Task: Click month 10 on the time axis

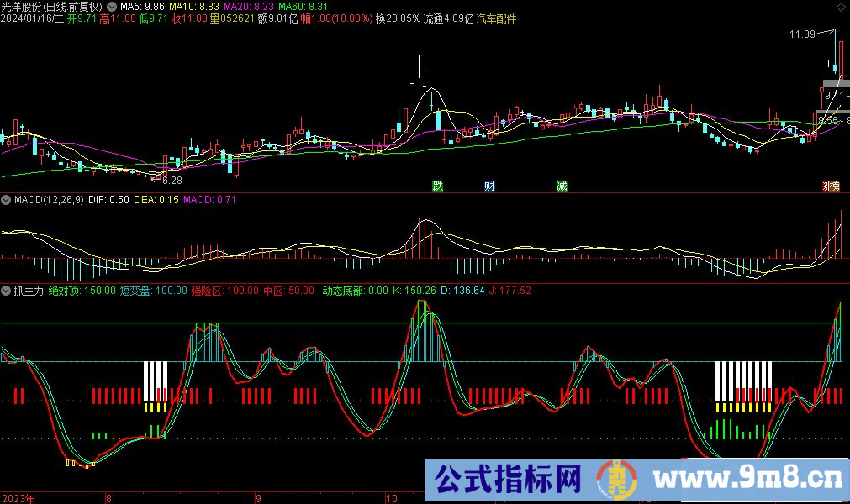Action: tap(392, 499)
